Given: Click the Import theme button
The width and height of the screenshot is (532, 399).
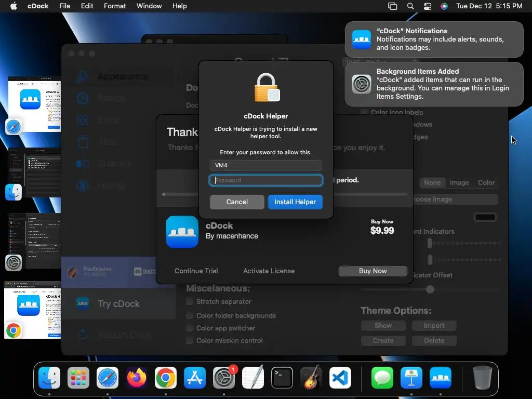Looking at the screenshot, I should click(434, 325).
